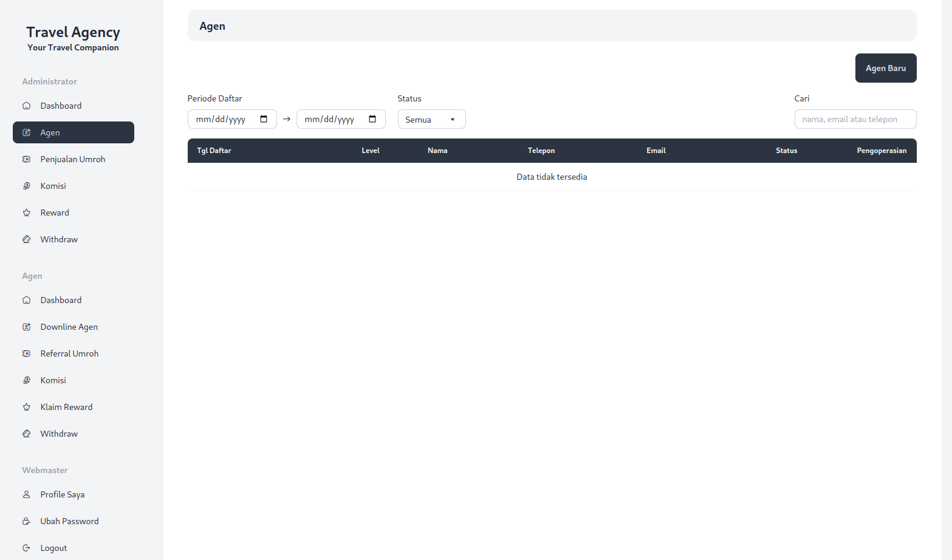Click the Travel Agency title
This screenshot has width=952, height=560.
73,32
